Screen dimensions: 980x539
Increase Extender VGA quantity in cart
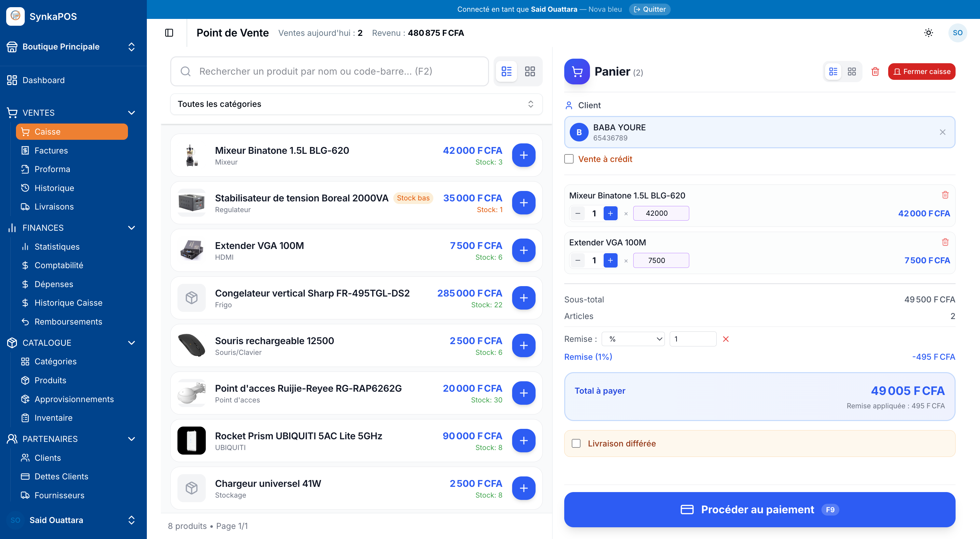pos(610,260)
